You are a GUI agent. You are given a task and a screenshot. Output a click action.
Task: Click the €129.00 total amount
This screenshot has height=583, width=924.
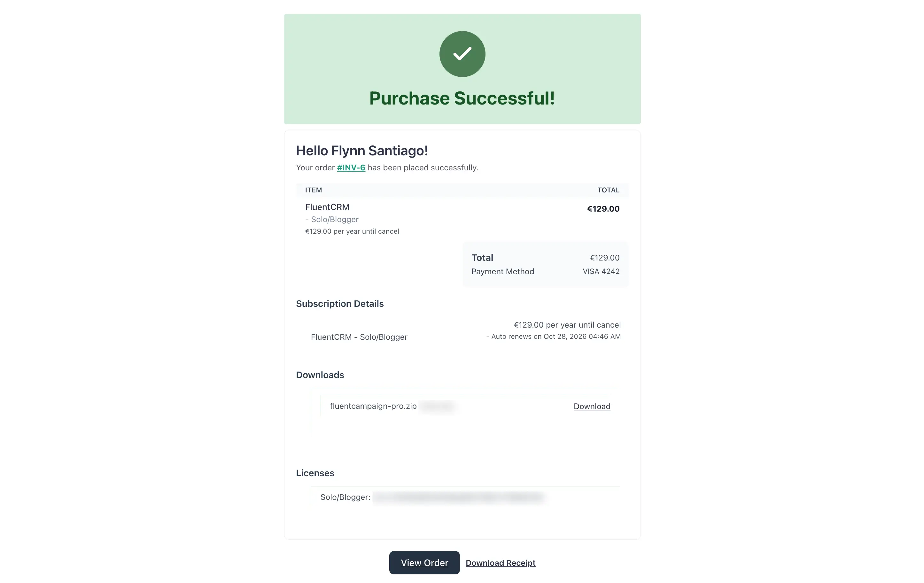pos(603,209)
